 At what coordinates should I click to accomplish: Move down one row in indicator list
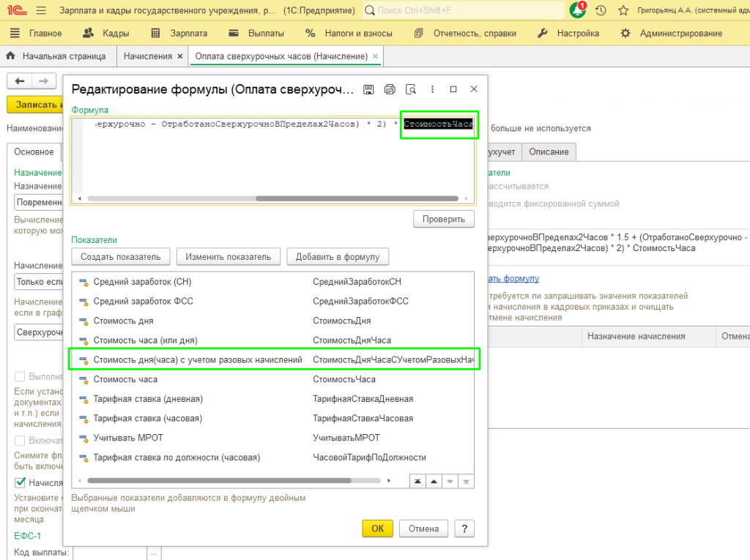[450, 481]
